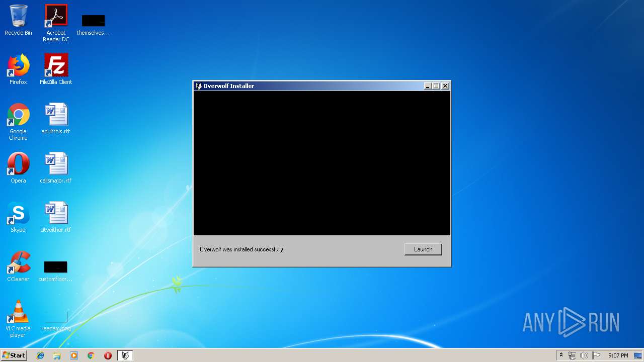Open Windows Media Player from the taskbar
644x362 pixels.
tap(74, 355)
